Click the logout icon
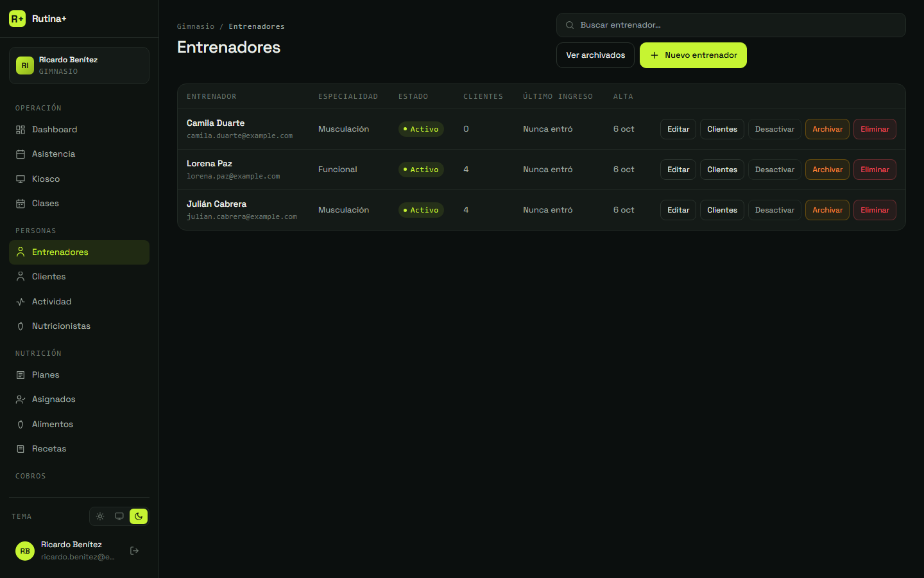The height and width of the screenshot is (578, 924). pyautogui.click(x=135, y=551)
